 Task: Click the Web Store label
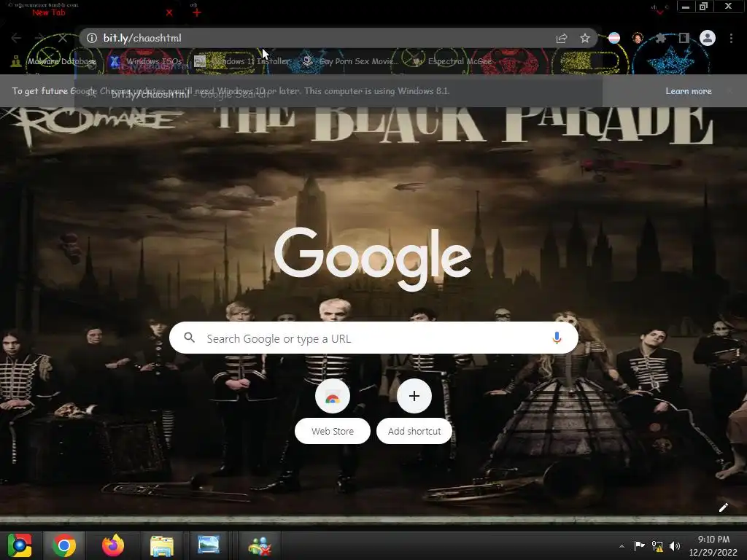[x=333, y=432]
